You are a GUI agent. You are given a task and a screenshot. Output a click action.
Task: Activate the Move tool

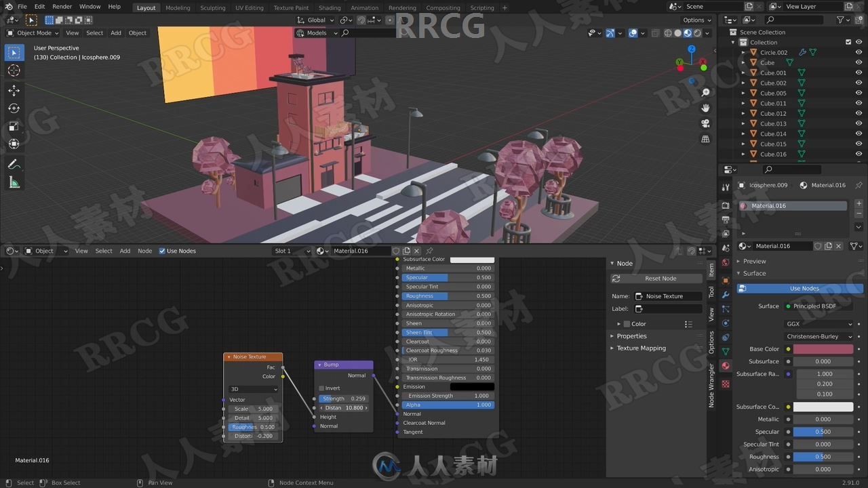click(14, 90)
